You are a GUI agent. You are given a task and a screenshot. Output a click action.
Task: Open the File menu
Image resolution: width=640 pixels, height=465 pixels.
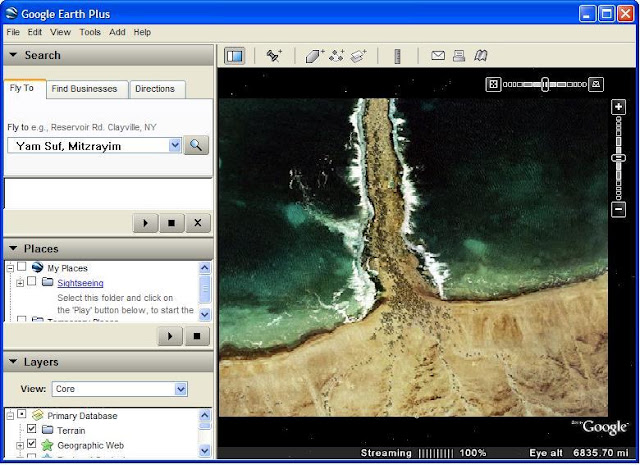coord(13,32)
